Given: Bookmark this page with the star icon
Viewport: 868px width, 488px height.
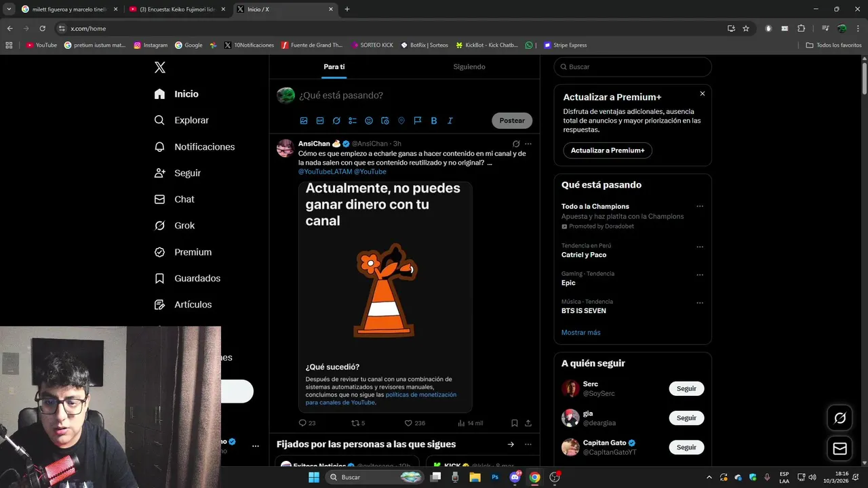Looking at the screenshot, I should [x=746, y=28].
